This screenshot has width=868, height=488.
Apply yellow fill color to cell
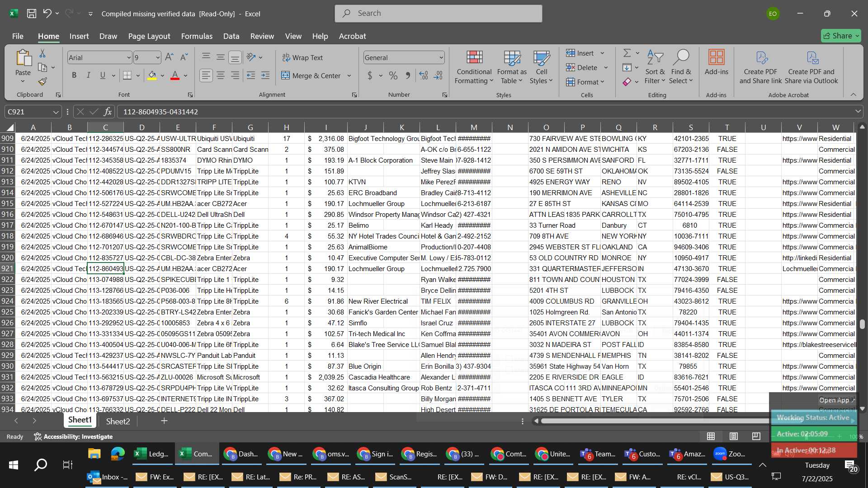coord(152,75)
